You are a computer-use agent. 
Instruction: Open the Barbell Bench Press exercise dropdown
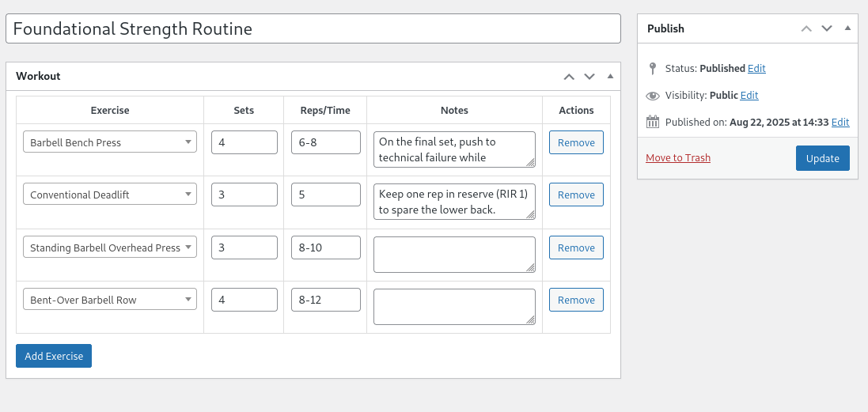click(110, 142)
